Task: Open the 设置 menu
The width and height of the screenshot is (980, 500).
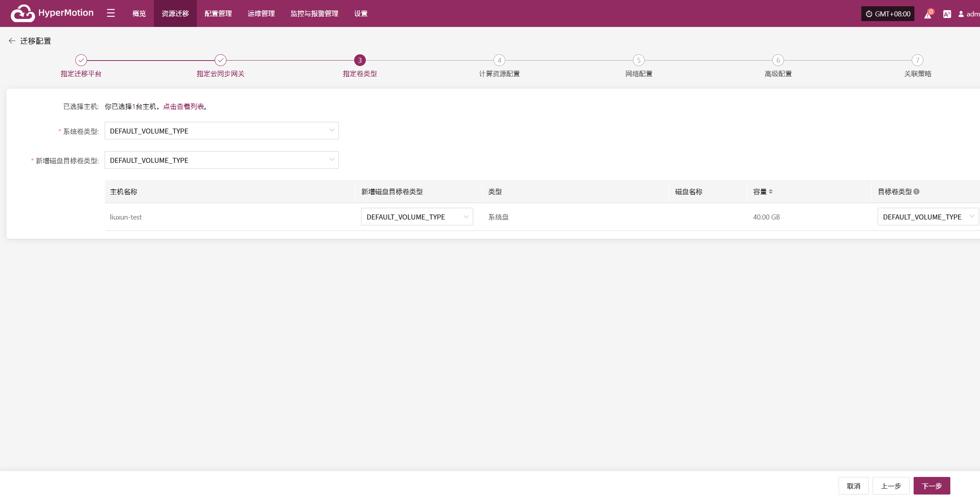Action: (361, 14)
